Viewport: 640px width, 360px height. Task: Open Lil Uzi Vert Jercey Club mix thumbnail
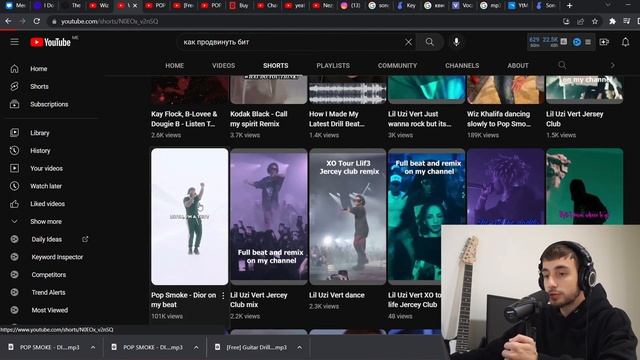pyautogui.click(x=269, y=216)
